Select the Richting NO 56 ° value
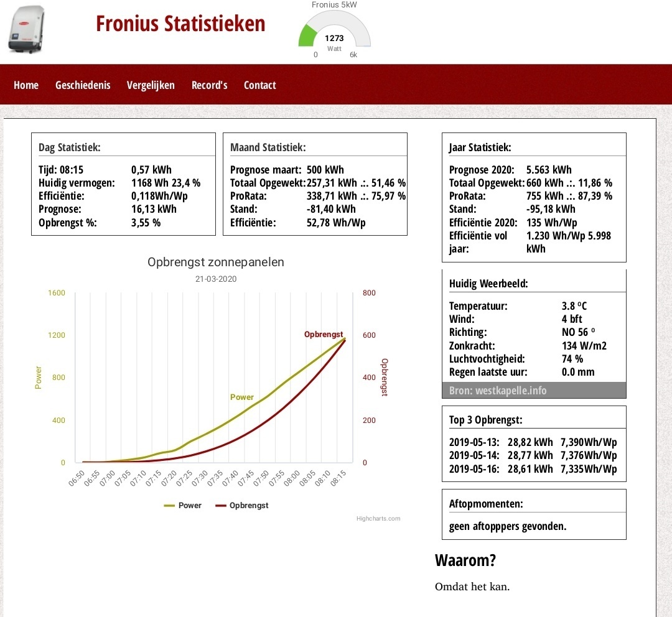This screenshot has height=617, width=672. [x=578, y=333]
